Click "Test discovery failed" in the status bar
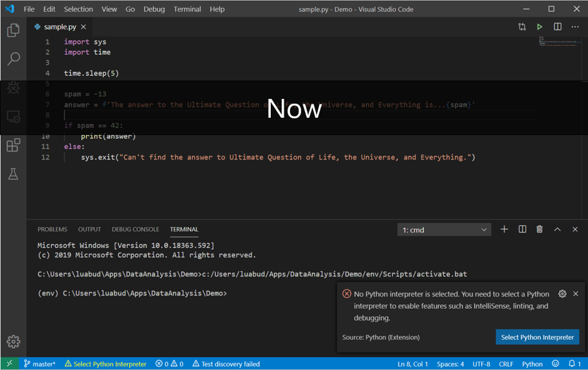This screenshot has width=588, height=370. [226, 364]
